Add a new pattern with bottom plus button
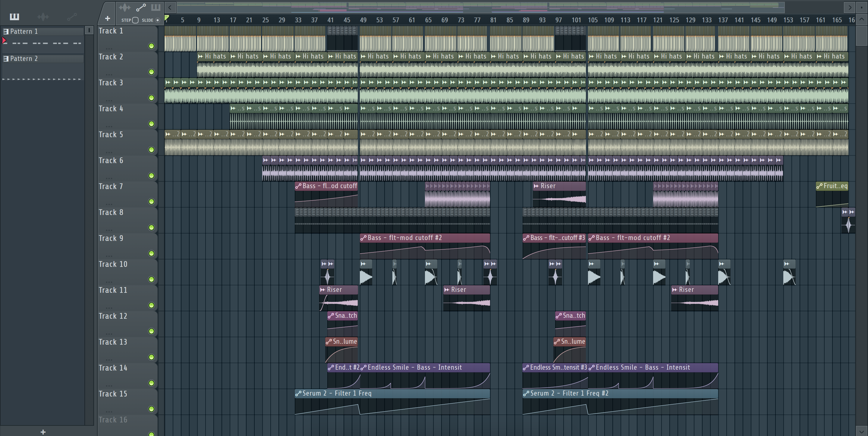This screenshot has height=436, width=868. (43, 432)
